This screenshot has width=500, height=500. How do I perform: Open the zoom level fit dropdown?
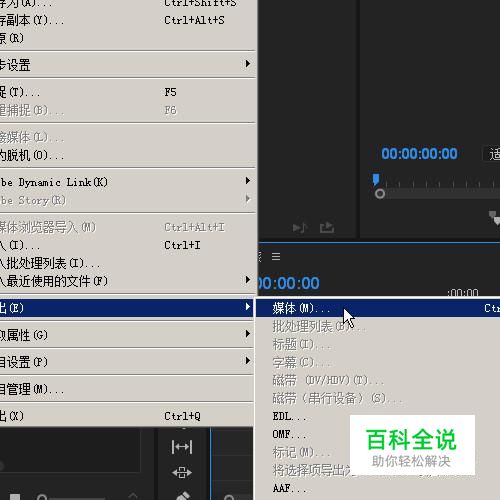[492, 154]
